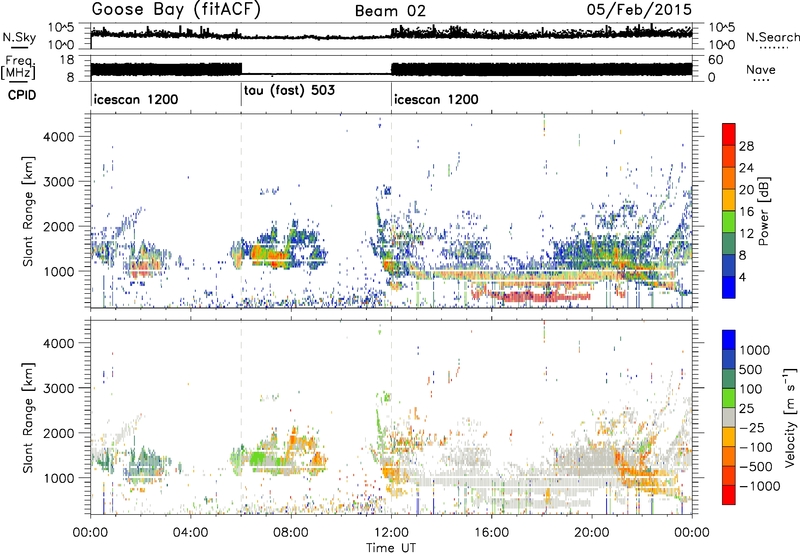Click the '3000' tick on velocity panel
The width and height of the screenshot is (800, 554).
tap(58, 388)
